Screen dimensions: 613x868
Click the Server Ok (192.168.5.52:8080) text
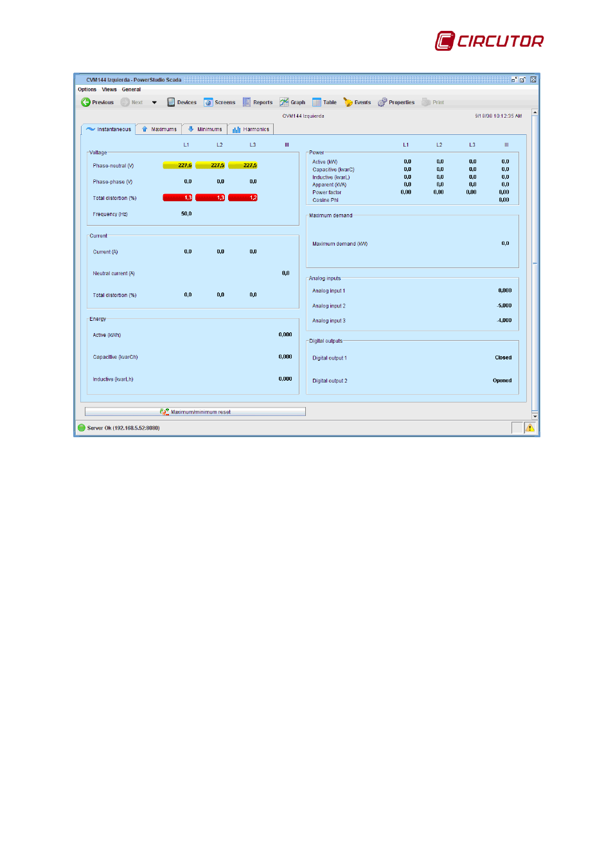[123, 428]
